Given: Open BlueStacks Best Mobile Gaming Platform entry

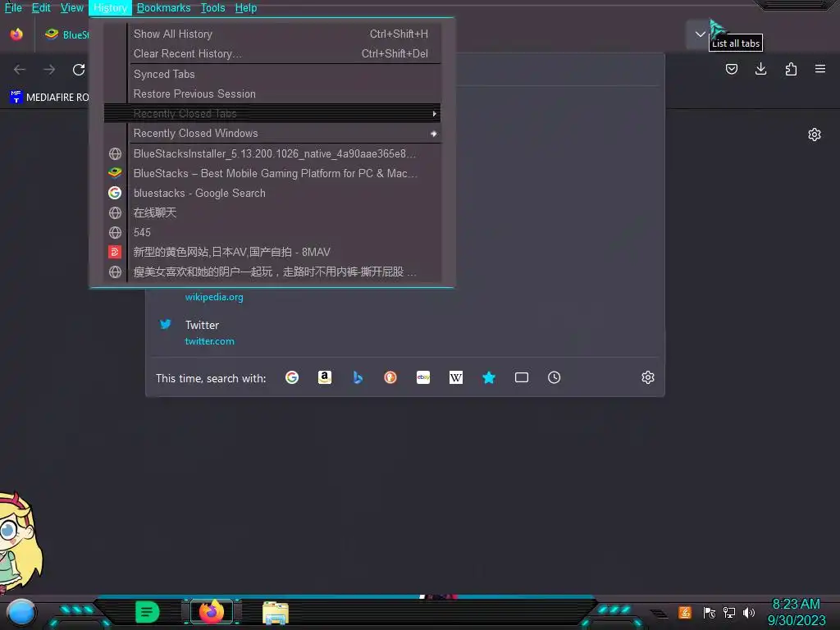Looking at the screenshot, I should point(272,173).
